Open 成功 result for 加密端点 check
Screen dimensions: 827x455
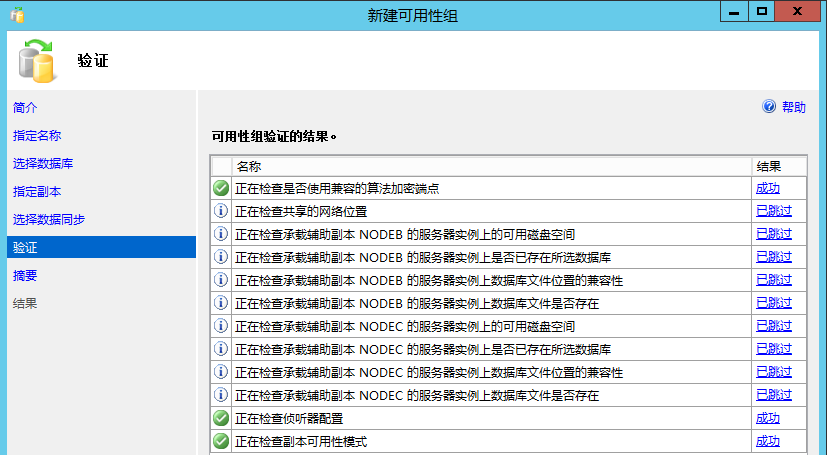768,188
